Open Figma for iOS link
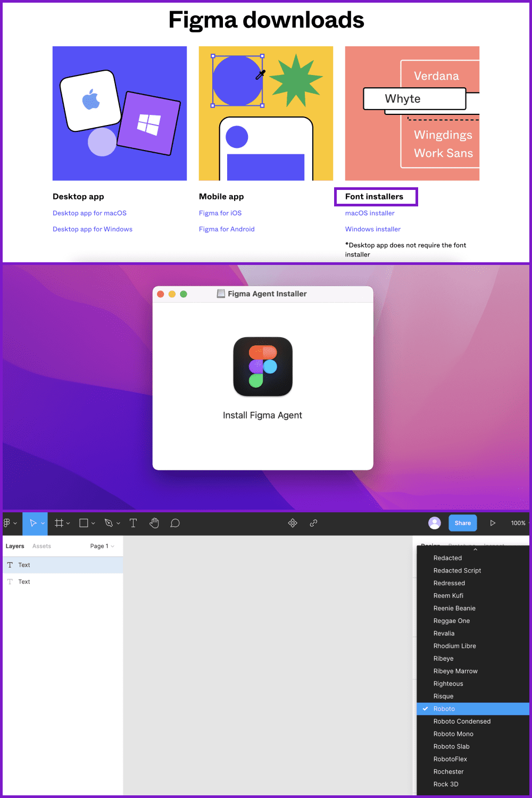 (x=220, y=213)
